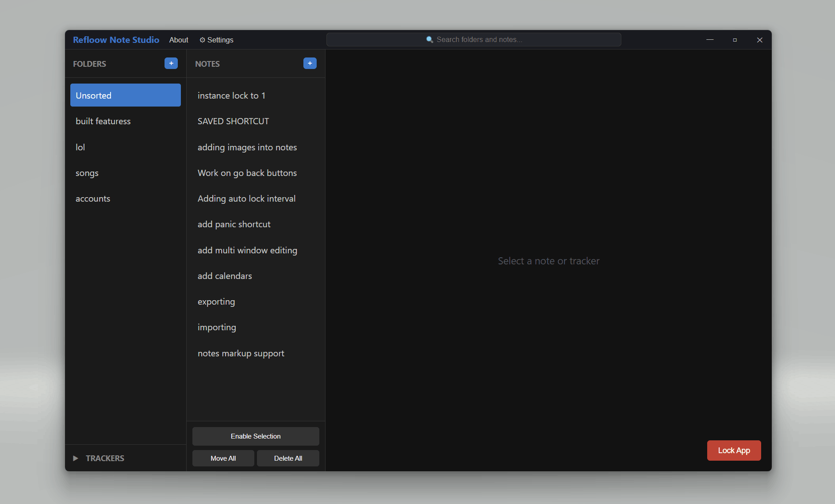
Task: Open the notes markup support note
Action: click(x=241, y=353)
